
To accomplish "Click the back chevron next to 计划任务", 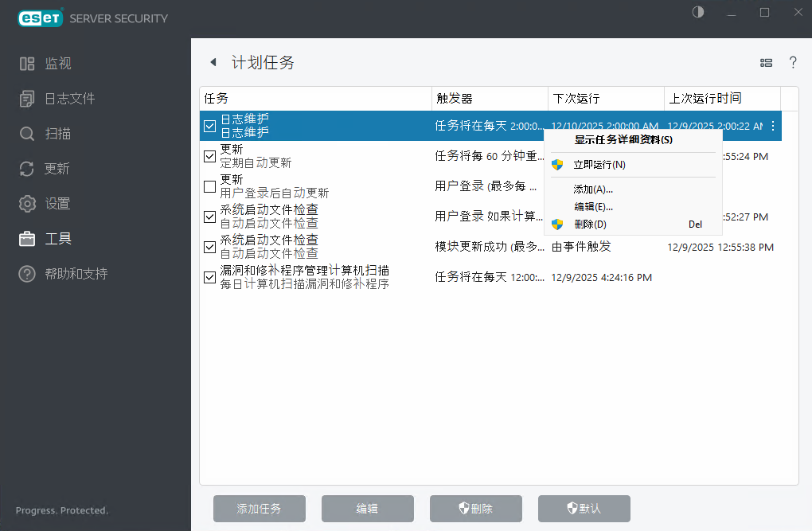I will tap(213, 62).
